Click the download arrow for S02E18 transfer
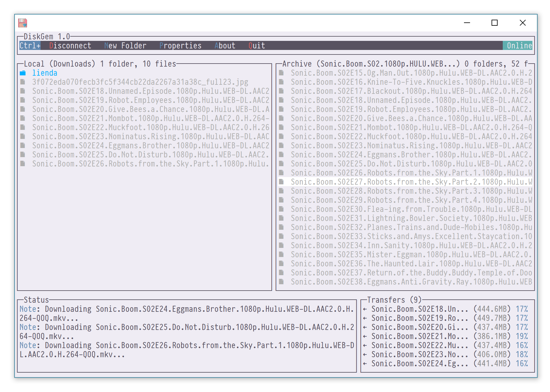 [x=365, y=309]
